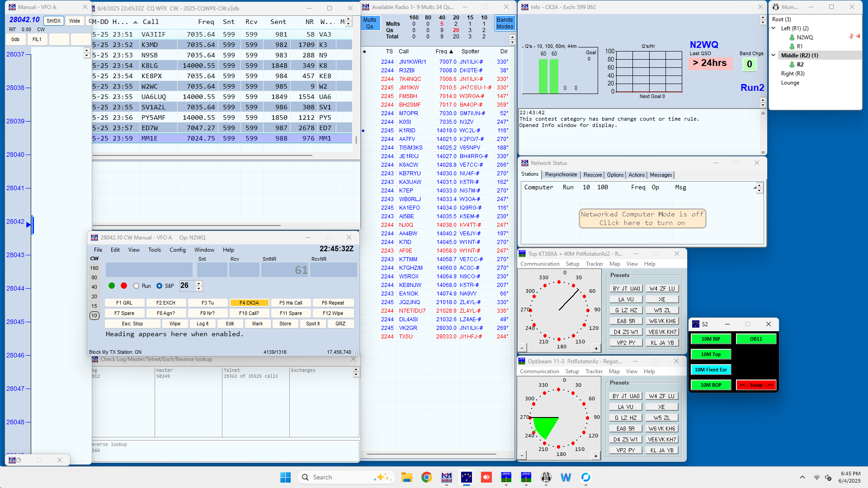Click the red indicator dot beside Run
This screenshot has height=488, width=868.
coord(124,286)
